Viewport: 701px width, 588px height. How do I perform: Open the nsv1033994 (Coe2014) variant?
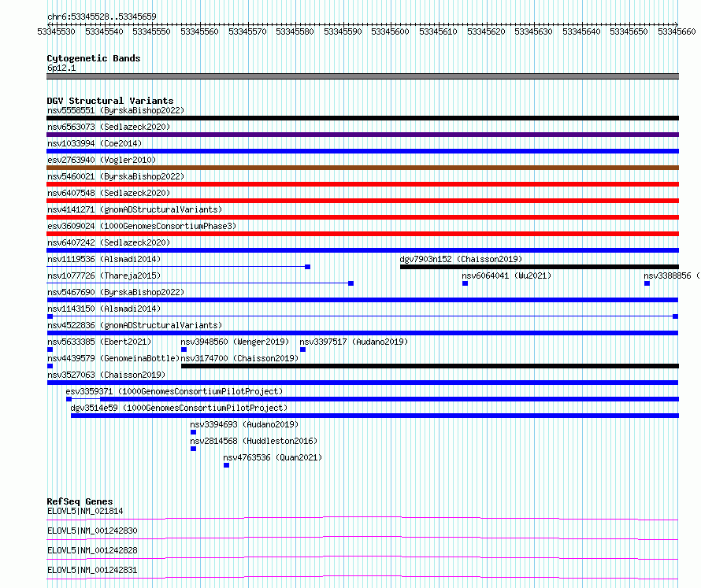95,143
